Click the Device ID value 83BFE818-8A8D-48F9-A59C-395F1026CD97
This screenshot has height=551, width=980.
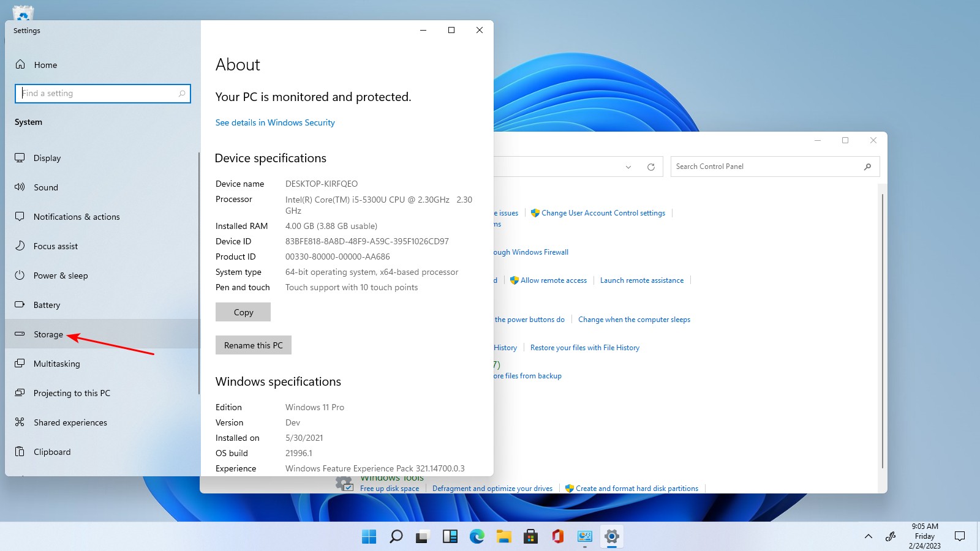[367, 241]
